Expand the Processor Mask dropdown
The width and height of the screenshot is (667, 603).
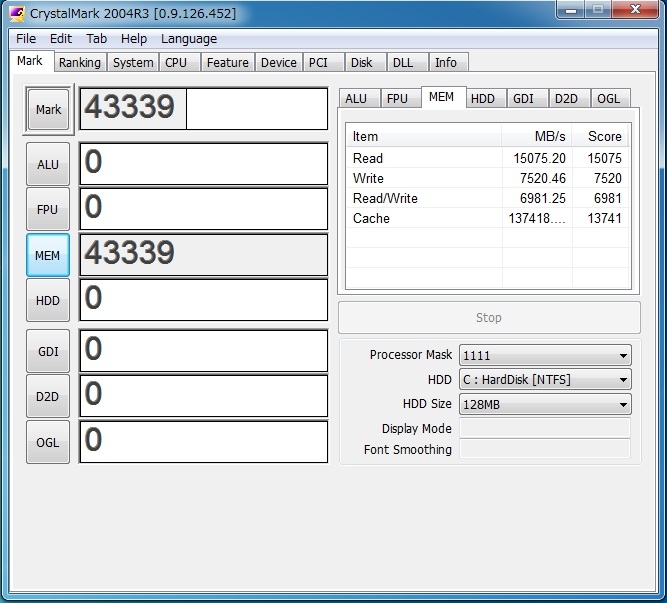(544, 355)
